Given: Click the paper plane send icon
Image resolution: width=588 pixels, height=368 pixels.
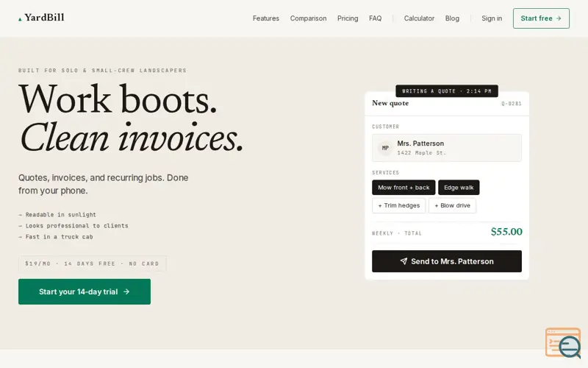Looking at the screenshot, I should [x=404, y=261].
